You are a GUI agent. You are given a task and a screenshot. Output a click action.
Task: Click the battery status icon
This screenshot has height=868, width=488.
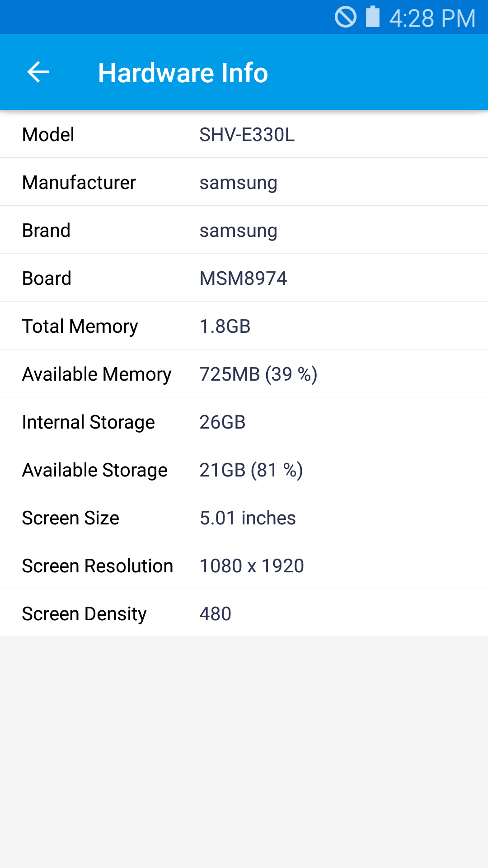pos(371,17)
